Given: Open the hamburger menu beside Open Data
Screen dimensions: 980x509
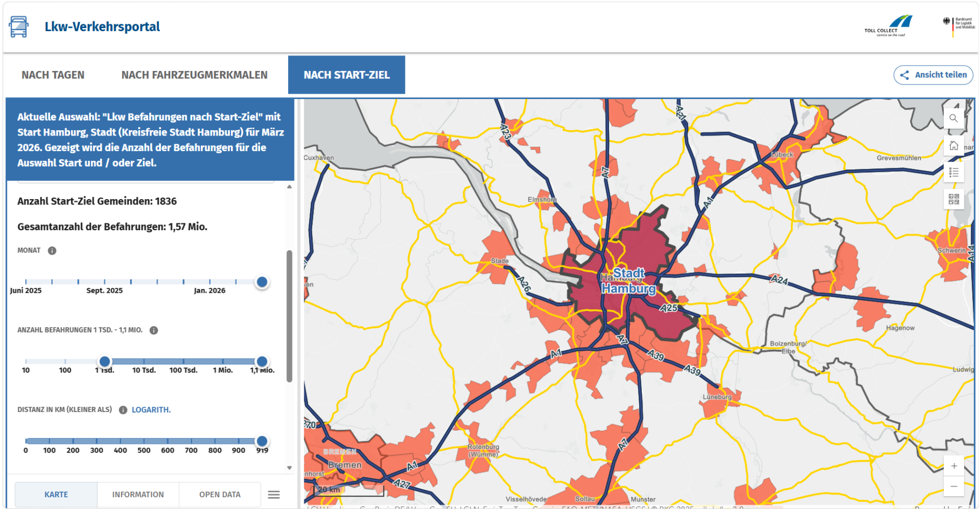Looking at the screenshot, I should point(274,494).
